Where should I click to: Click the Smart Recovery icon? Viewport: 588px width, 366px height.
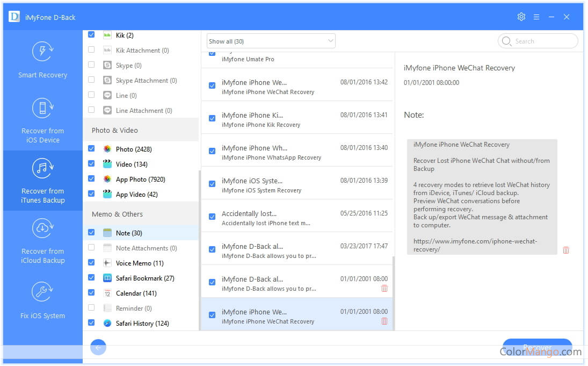42,52
